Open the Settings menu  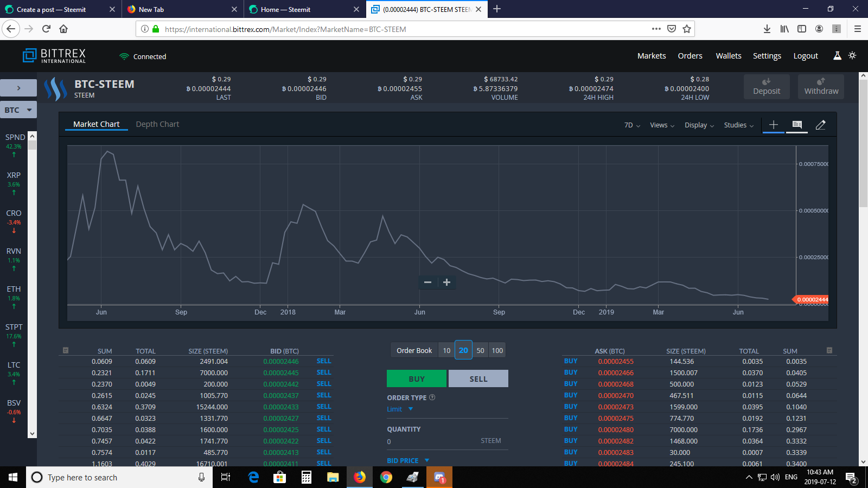(x=767, y=56)
